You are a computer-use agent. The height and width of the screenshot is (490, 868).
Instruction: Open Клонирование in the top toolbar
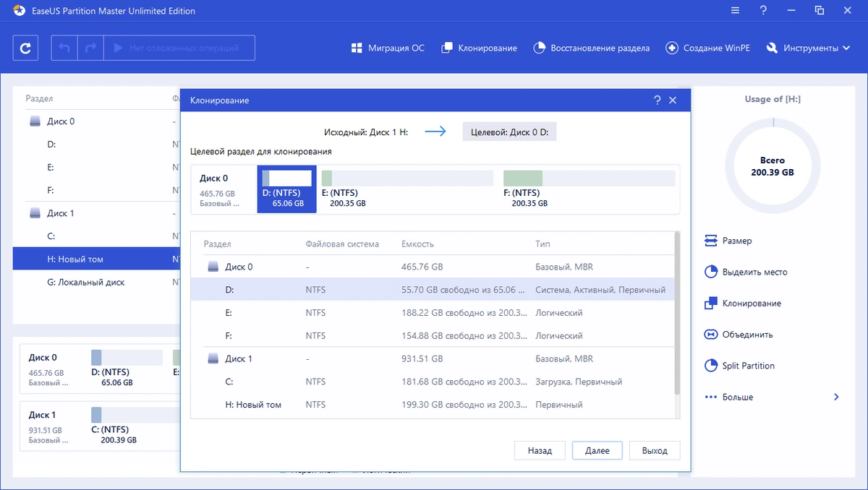pyautogui.click(x=479, y=48)
